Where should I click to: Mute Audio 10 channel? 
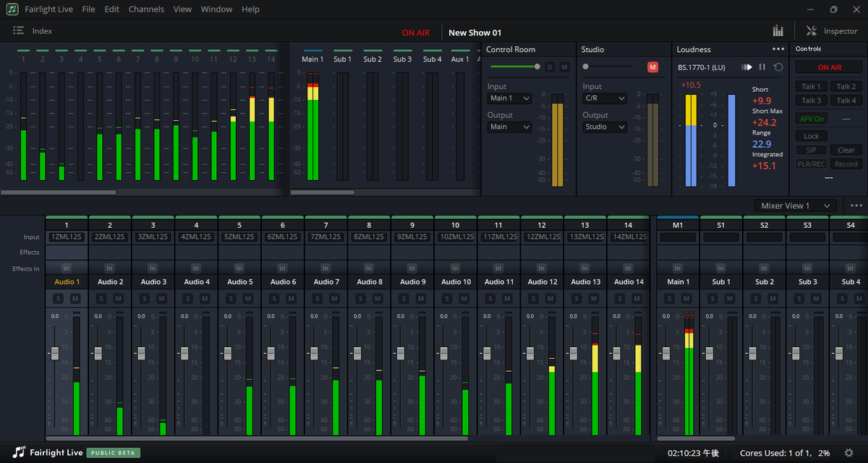click(x=464, y=299)
